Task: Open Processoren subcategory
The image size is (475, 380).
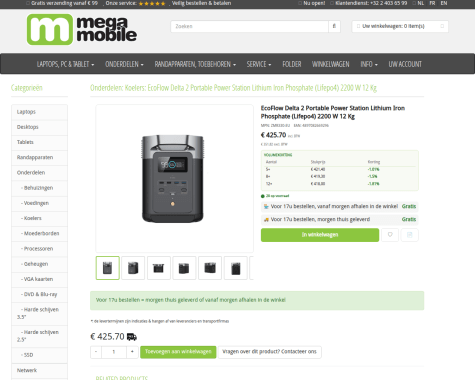Action: tap(39, 249)
